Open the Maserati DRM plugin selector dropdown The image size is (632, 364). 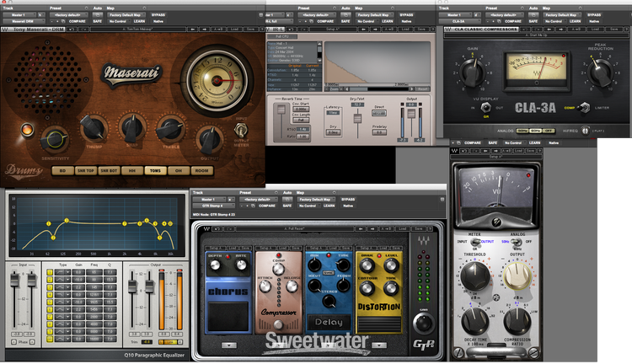click(x=24, y=21)
